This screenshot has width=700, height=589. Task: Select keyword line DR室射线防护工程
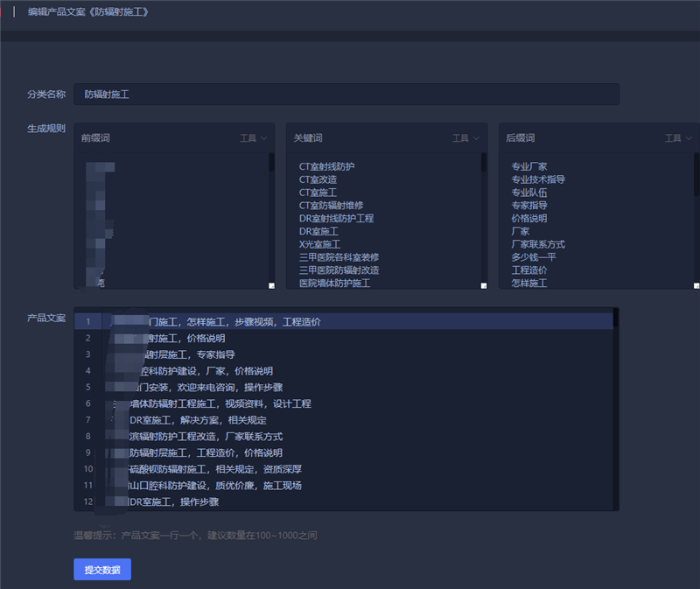click(x=336, y=219)
